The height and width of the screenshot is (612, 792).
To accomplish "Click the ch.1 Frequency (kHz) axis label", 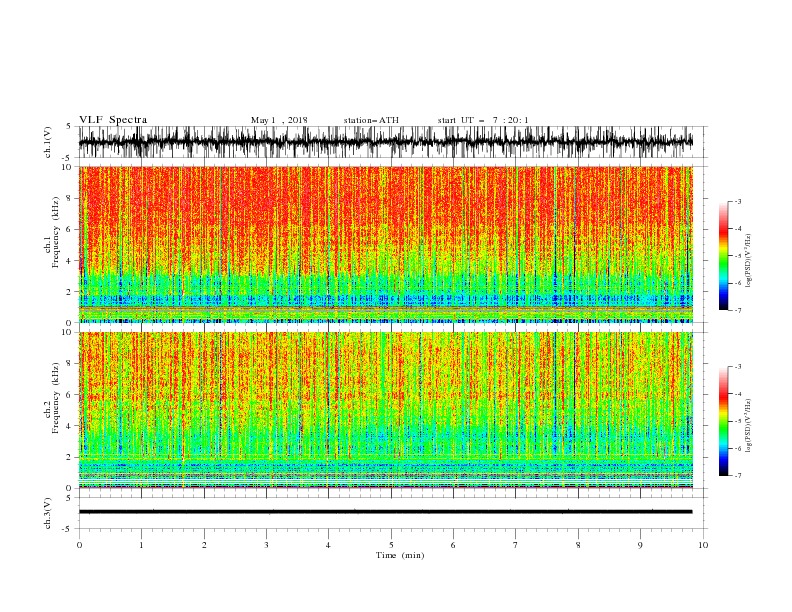I will point(51,233).
